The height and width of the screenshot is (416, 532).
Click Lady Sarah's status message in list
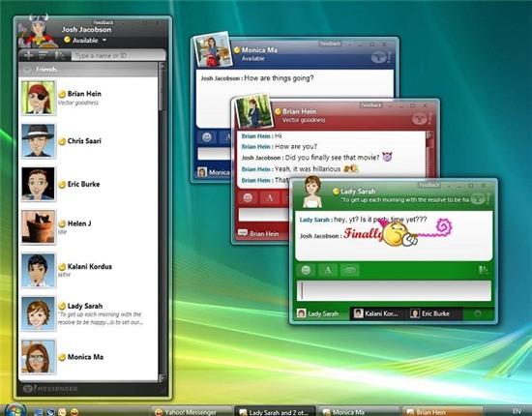coord(100,318)
